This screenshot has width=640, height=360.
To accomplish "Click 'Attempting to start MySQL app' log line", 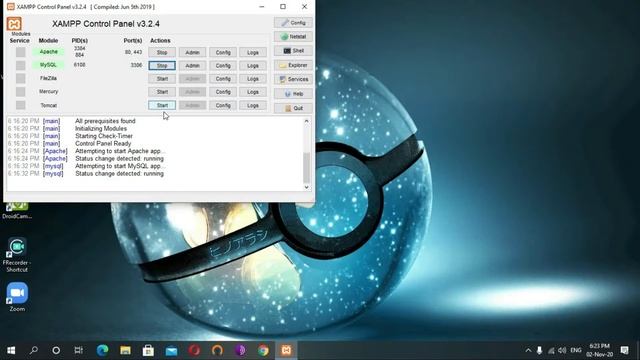I will click(x=120, y=166).
